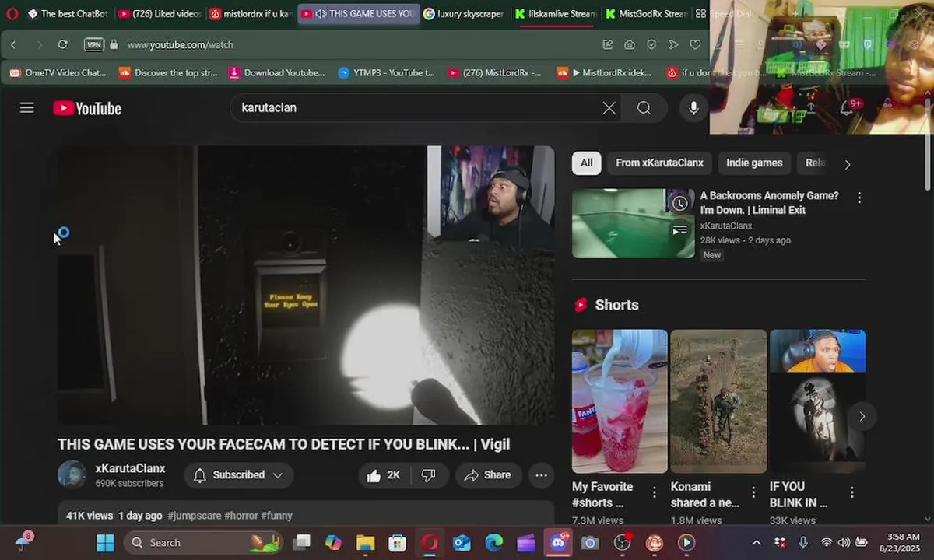Select 'Indie games' filter chip
The image size is (934, 560).
point(754,163)
